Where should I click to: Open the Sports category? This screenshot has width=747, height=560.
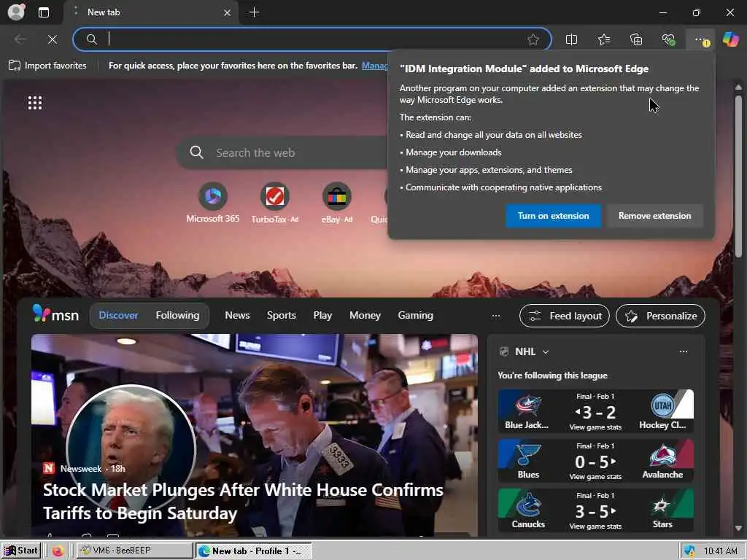point(281,315)
